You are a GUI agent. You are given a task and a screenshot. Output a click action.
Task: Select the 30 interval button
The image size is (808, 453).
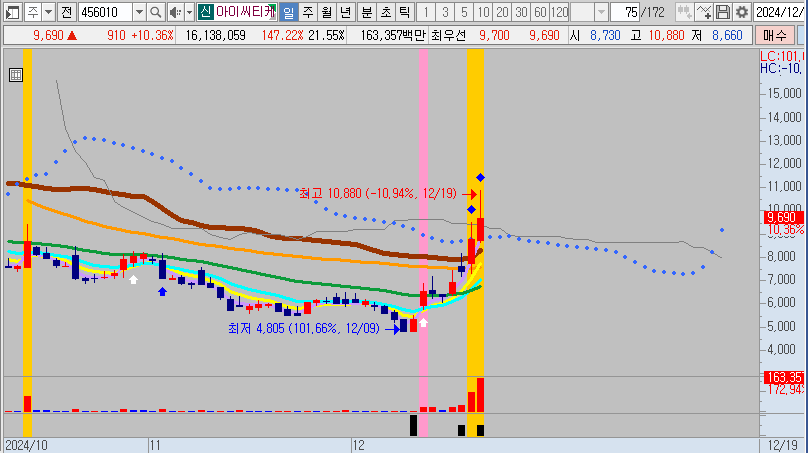[x=521, y=12]
